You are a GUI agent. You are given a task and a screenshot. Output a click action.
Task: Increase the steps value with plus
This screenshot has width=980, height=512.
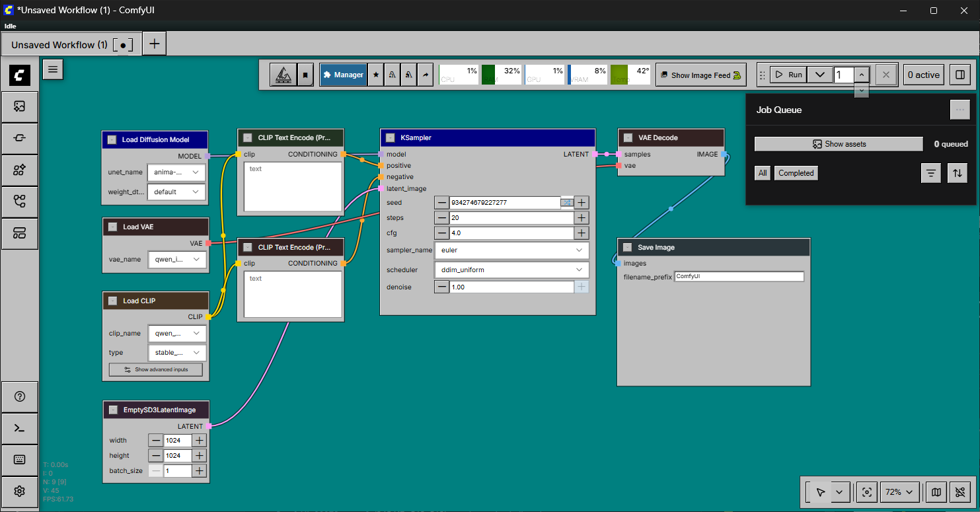[x=582, y=218]
